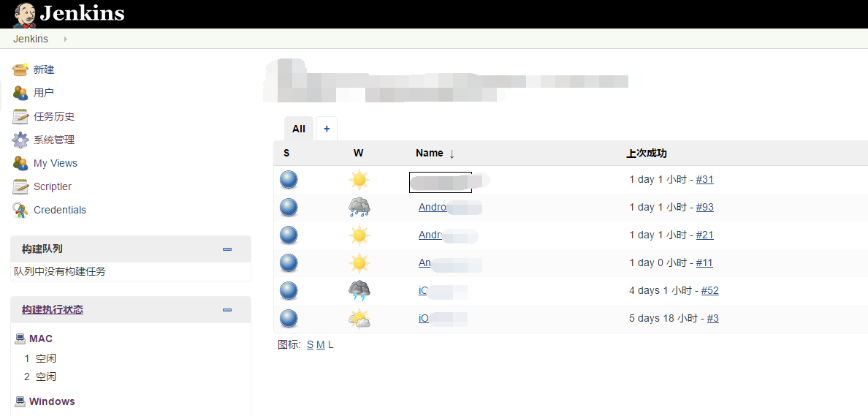The height and width of the screenshot is (416, 868).
Task: Click the MAC node computer icon
Action: point(20,339)
